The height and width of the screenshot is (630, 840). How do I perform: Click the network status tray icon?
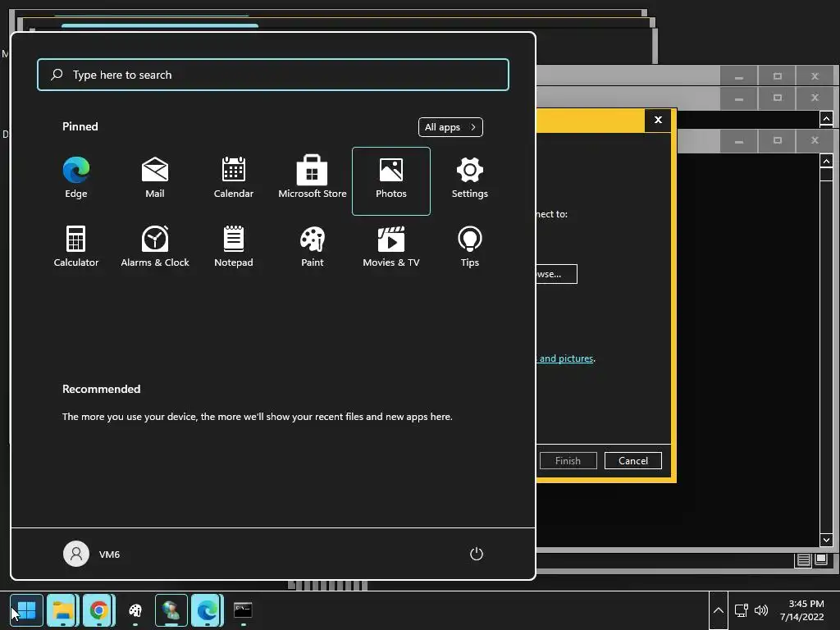pos(742,610)
